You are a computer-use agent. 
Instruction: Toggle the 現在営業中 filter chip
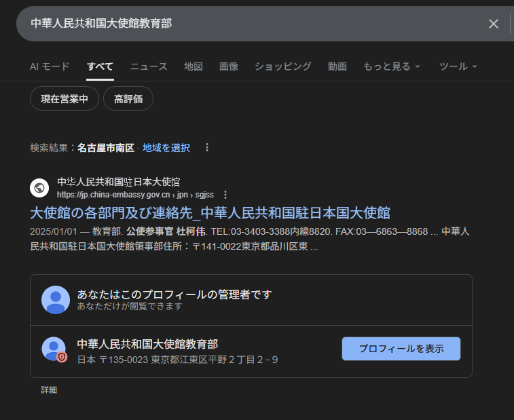pyautogui.click(x=65, y=99)
